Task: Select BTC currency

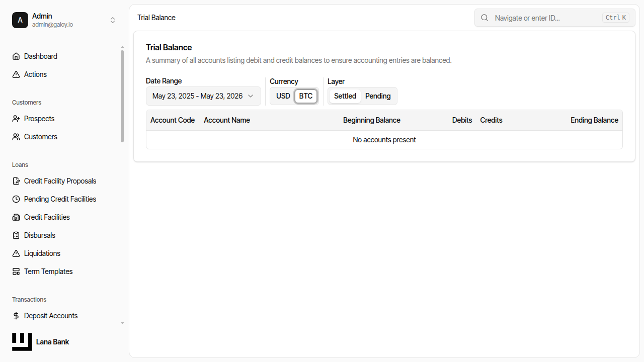Action: coord(306,96)
